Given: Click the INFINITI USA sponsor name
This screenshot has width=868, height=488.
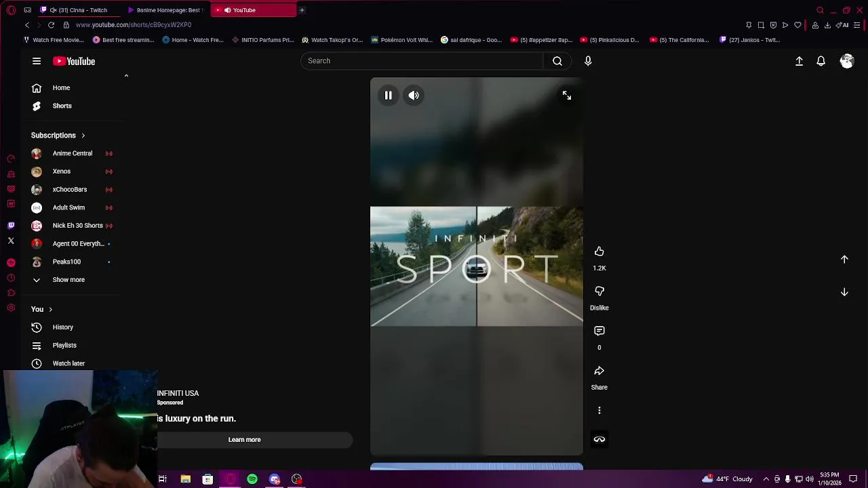Looking at the screenshot, I should (x=178, y=393).
